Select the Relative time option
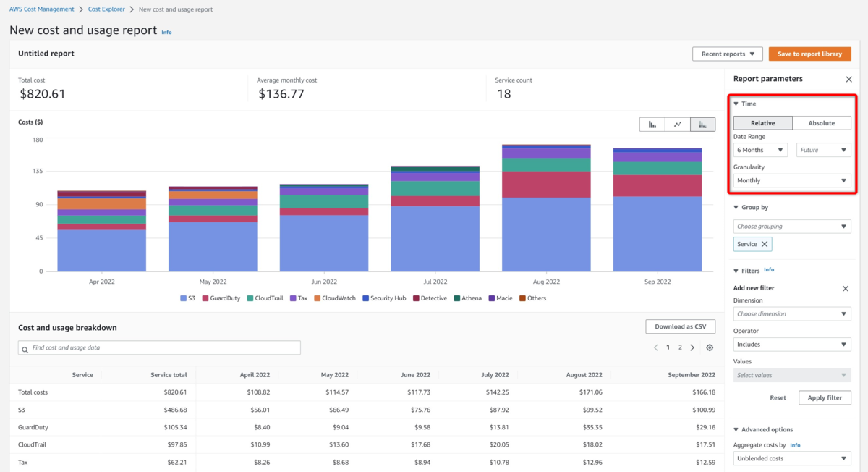Viewport: 868px width, 472px height. pos(762,122)
